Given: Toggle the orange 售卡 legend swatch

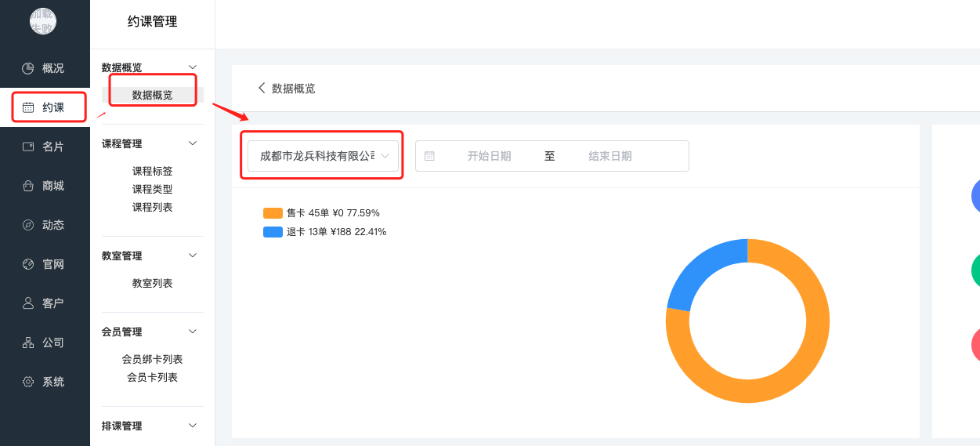Looking at the screenshot, I should pos(273,213).
